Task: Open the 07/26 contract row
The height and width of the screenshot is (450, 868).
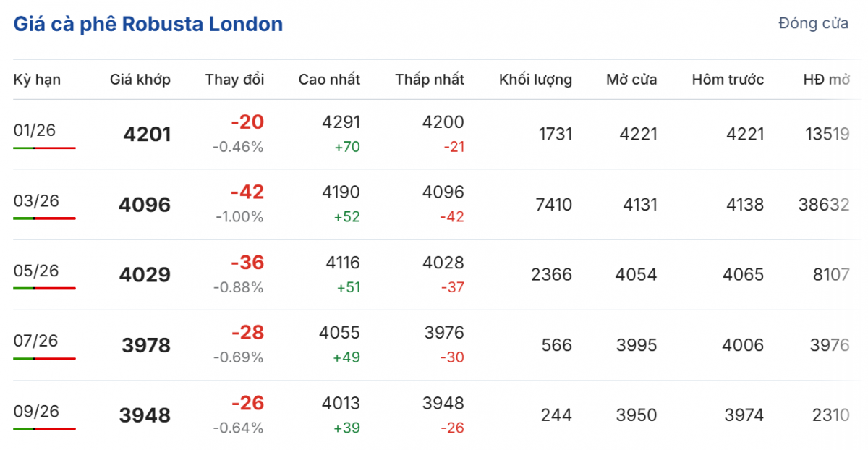Action: point(35,341)
